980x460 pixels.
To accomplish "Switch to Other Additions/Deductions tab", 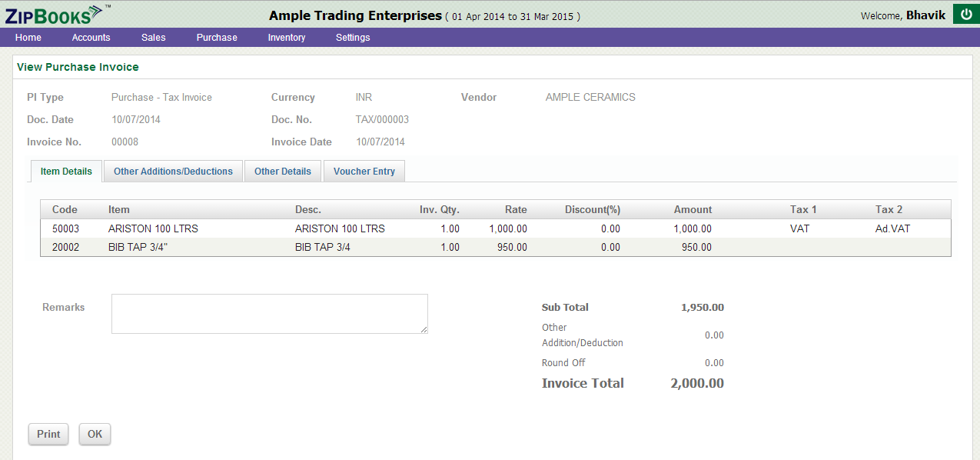I will point(173,172).
